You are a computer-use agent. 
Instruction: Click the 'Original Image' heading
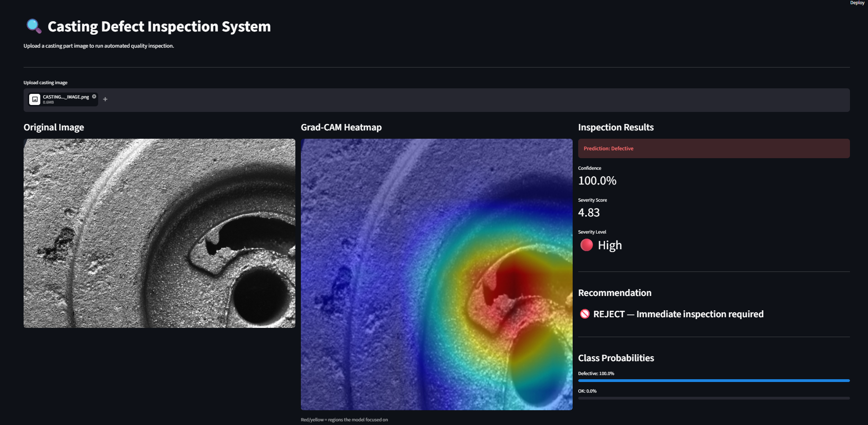54,127
